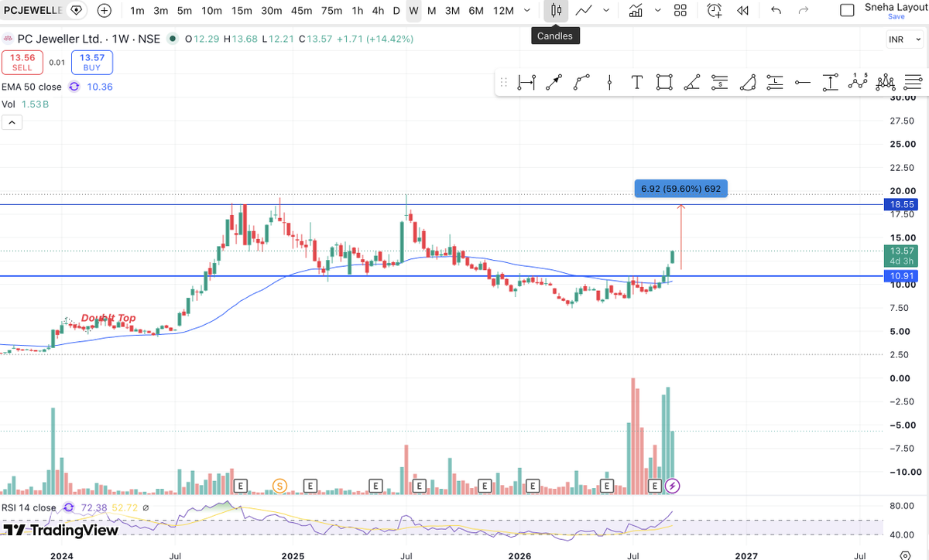929x560 pixels.
Task: Select the Text drawing tool
Action: tap(636, 83)
